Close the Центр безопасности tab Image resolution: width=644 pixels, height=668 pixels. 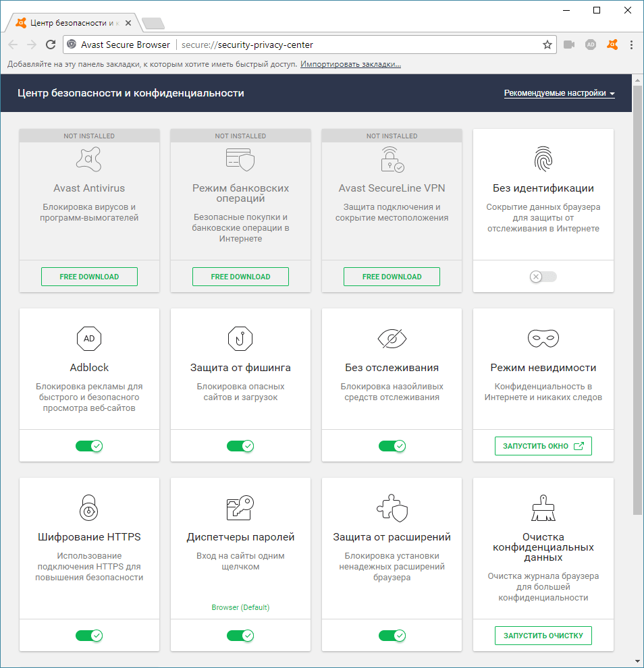(128, 23)
